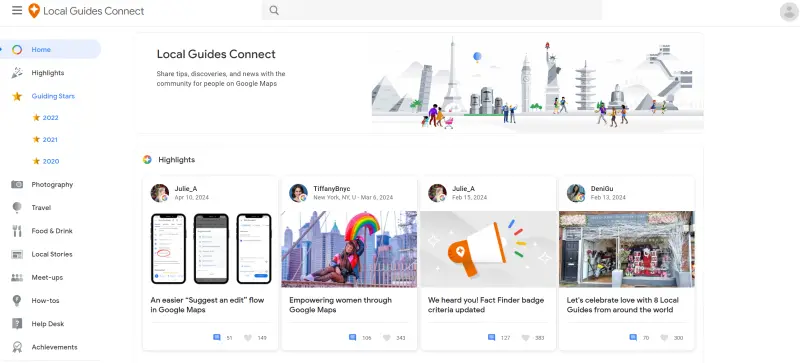Screen dimensions: 800x363
Task: Click the Achievements ribbon icon
Action: [17, 347]
